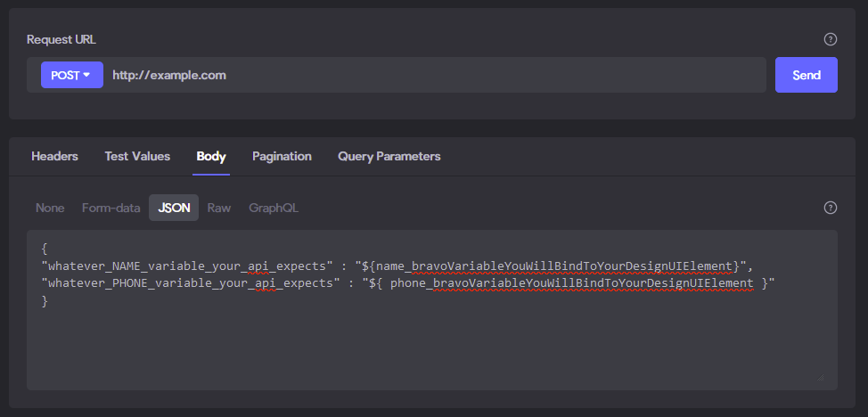Image resolution: width=868 pixels, height=417 pixels.
Task: Click the Request URL label
Action: [61, 40]
